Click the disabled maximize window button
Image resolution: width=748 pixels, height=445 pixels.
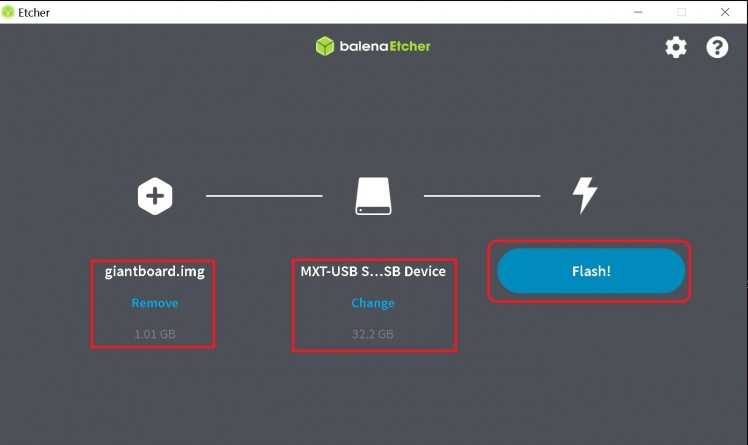coord(682,12)
